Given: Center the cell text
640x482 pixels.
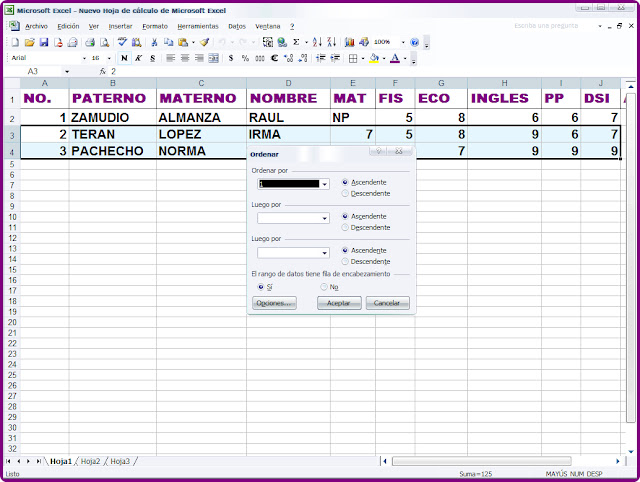Looking at the screenshot, I should click(x=185, y=58).
